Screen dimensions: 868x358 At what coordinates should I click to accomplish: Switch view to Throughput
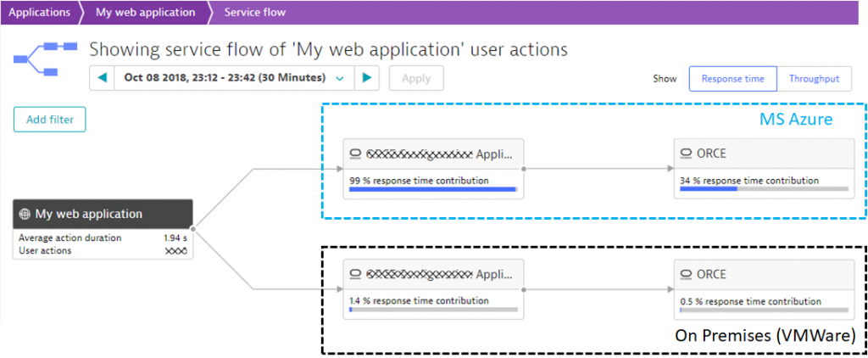click(x=814, y=79)
